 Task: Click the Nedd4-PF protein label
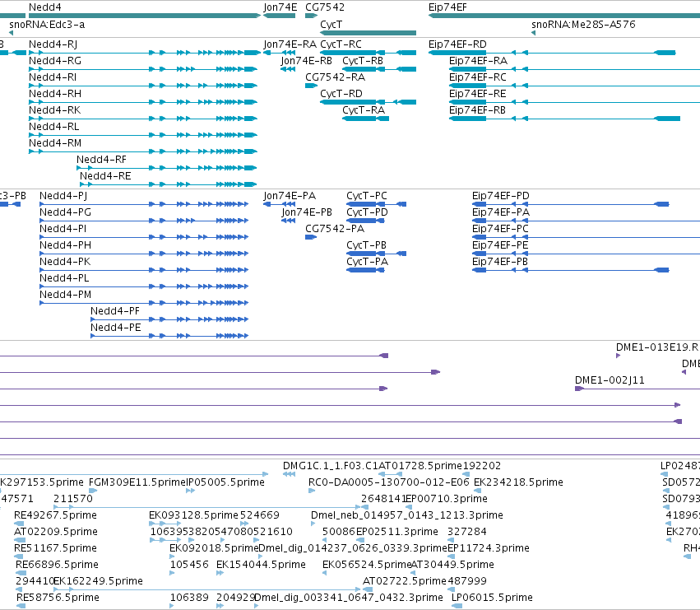pyautogui.click(x=115, y=311)
